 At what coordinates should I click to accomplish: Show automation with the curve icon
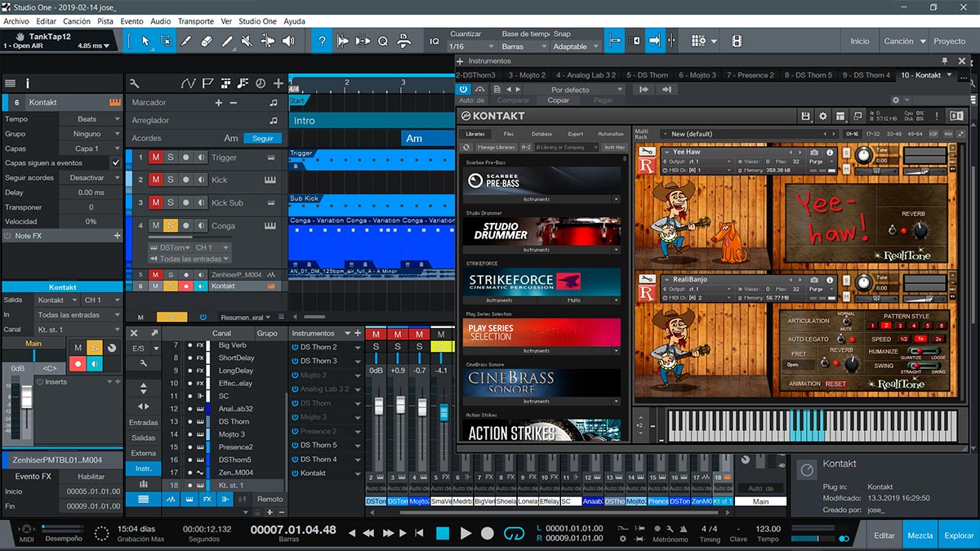tap(189, 83)
